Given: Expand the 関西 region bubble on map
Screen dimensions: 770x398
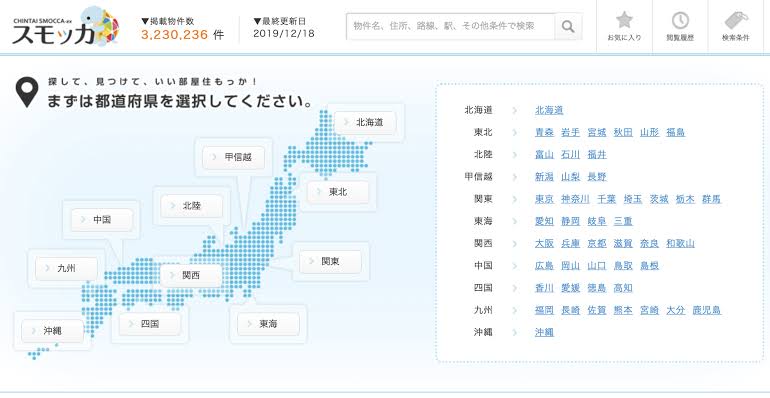Looking at the screenshot, I should [191, 276].
